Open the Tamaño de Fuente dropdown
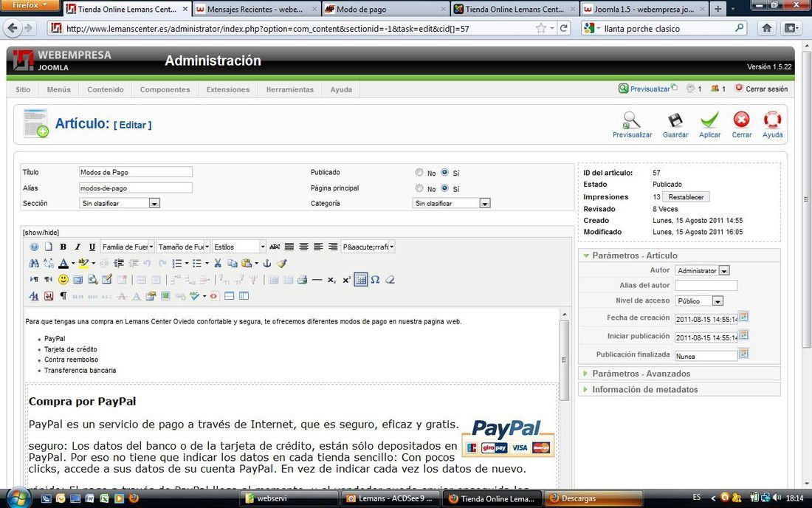The height and width of the screenshot is (508, 812). pyautogui.click(x=183, y=247)
